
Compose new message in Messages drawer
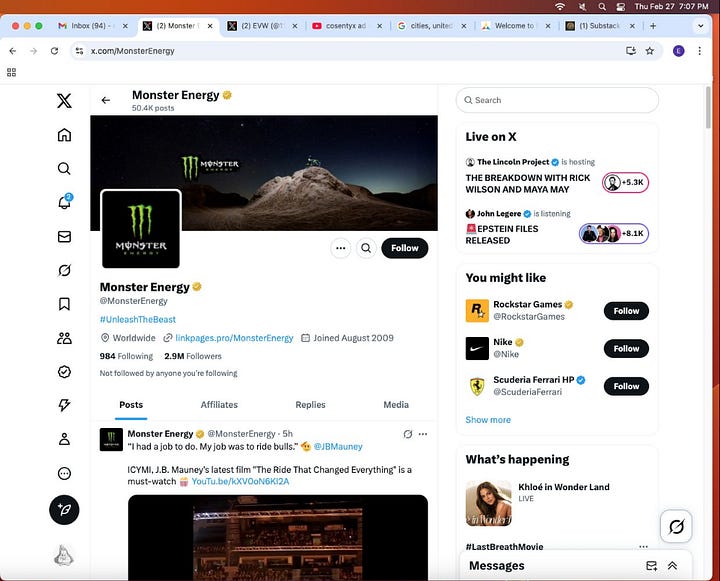click(651, 566)
